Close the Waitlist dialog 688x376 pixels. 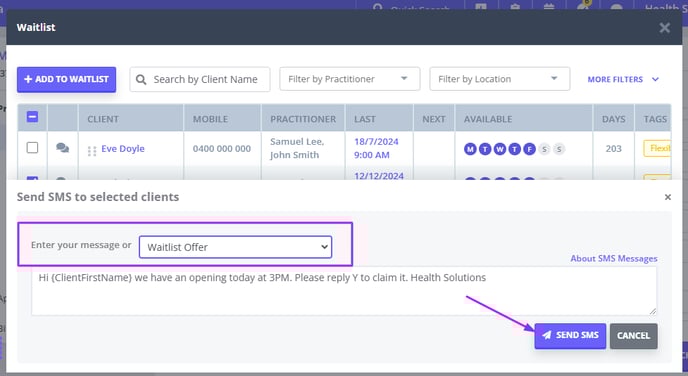(x=664, y=28)
